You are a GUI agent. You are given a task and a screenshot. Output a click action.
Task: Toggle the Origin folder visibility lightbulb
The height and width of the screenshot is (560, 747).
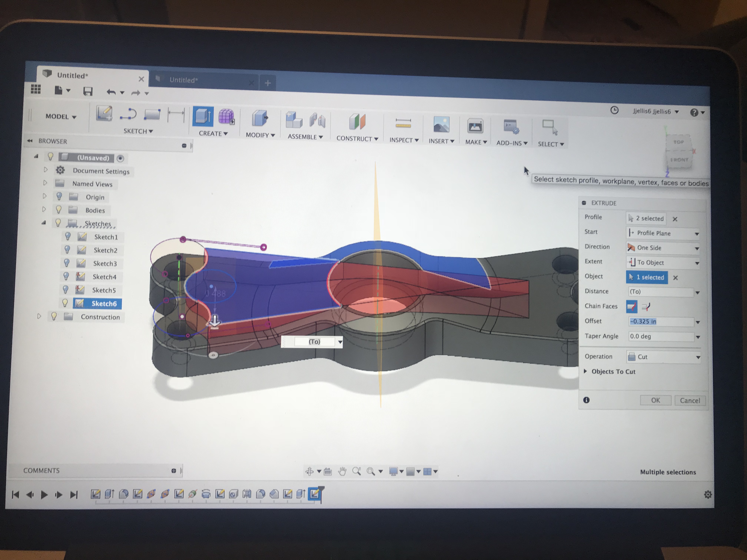(x=59, y=196)
